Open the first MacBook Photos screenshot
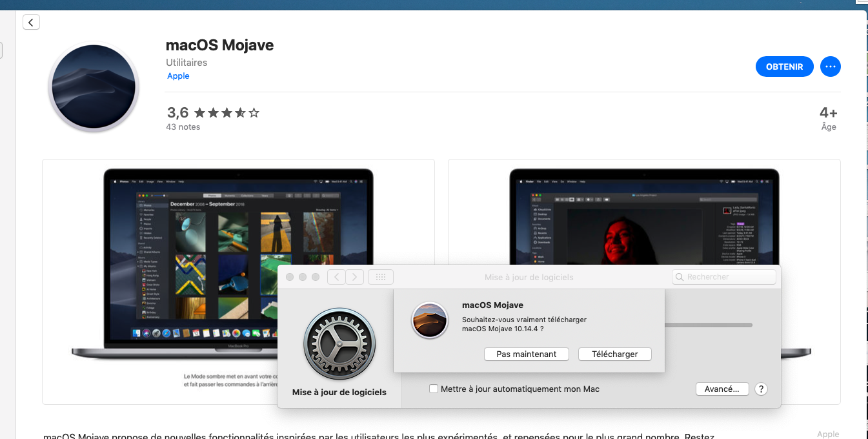868x439 pixels. pos(238,281)
